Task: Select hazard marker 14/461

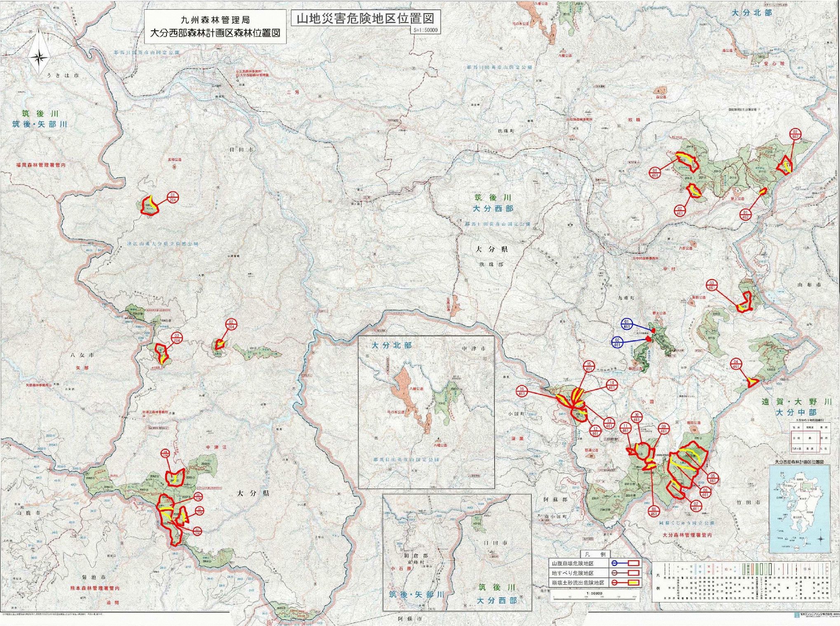Action: [612, 386]
